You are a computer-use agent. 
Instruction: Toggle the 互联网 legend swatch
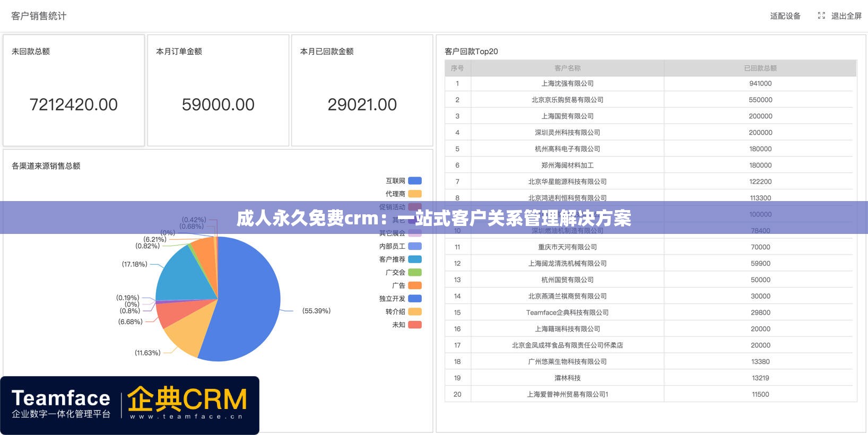[x=415, y=181]
